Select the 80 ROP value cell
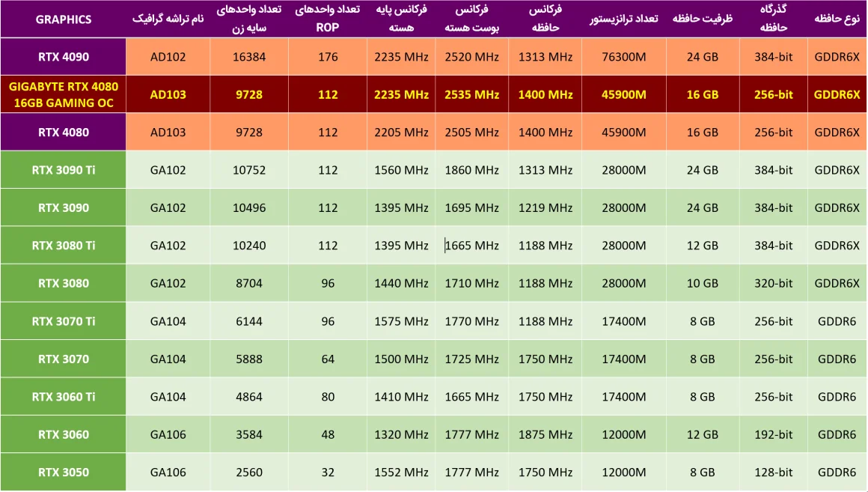The width and height of the screenshot is (868, 492). [x=328, y=397]
